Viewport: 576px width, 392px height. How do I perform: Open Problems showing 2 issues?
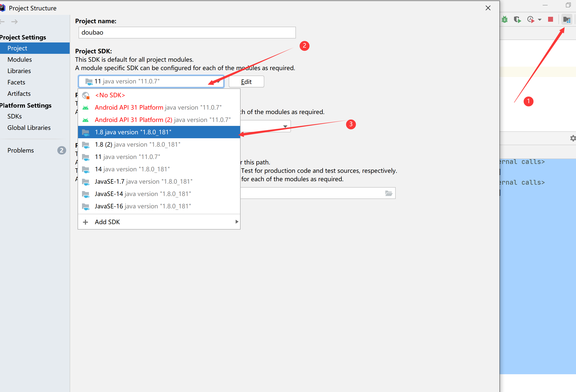coord(21,150)
